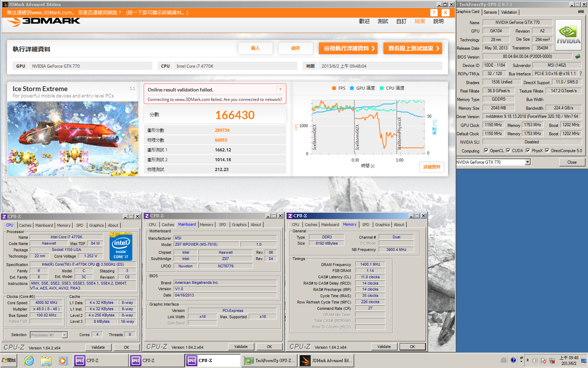Screen dimensions: 588x368
Task: Click the CPU 溫度 green legend swatch
Action: click(382, 88)
